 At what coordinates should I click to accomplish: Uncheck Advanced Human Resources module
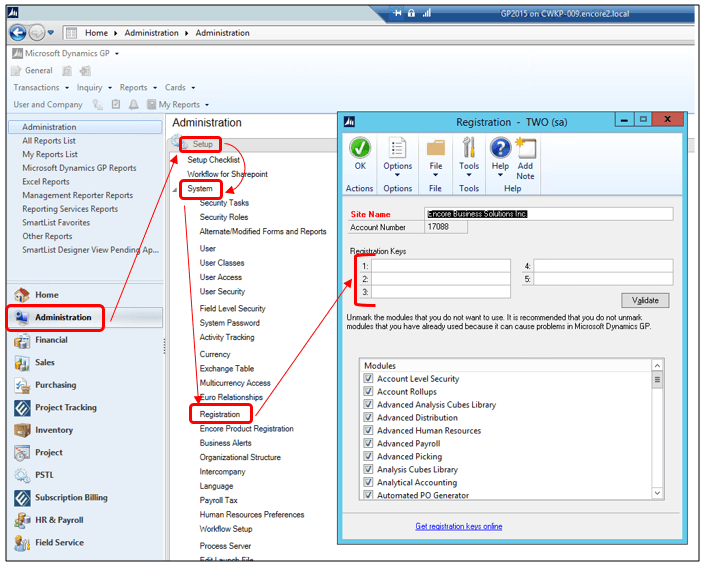click(x=368, y=430)
